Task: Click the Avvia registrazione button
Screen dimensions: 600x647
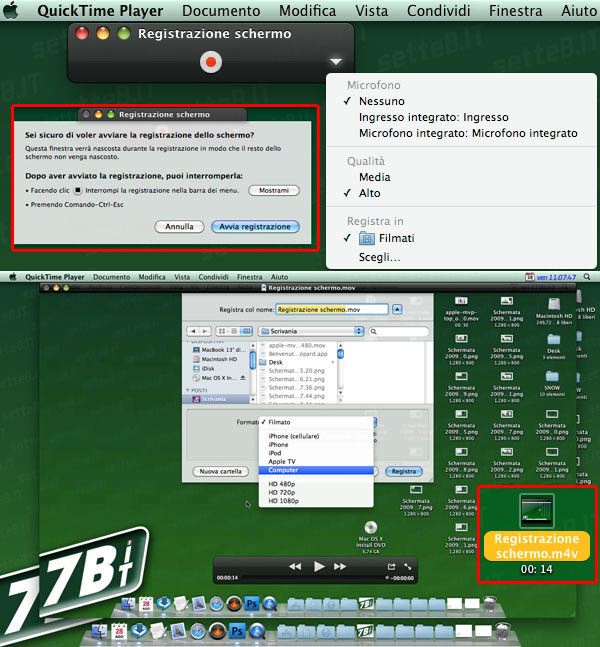Action: click(x=255, y=227)
